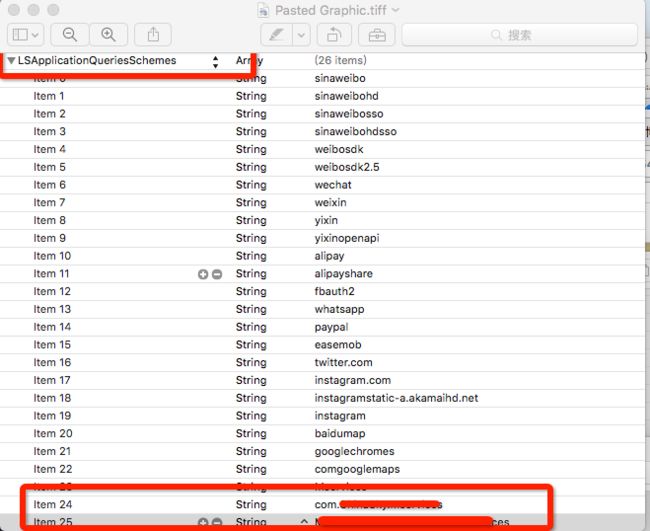Select the markup highlight pen tool
This screenshot has height=531, width=650.
coord(276,34)
